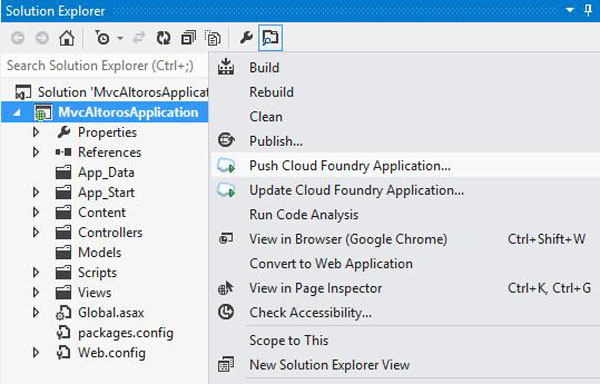This screenshot has height=384, width=600.
Task: Click the Collapse All icon
Action: pyautogui.click(x=188, y=38)
